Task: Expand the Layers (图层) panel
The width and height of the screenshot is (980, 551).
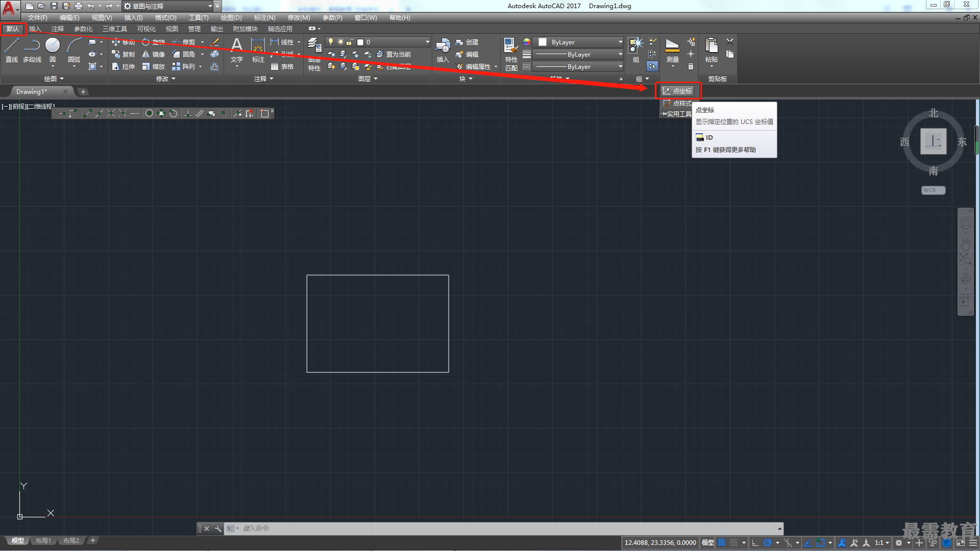Action: pyautogui.click(x=368, y=79)
